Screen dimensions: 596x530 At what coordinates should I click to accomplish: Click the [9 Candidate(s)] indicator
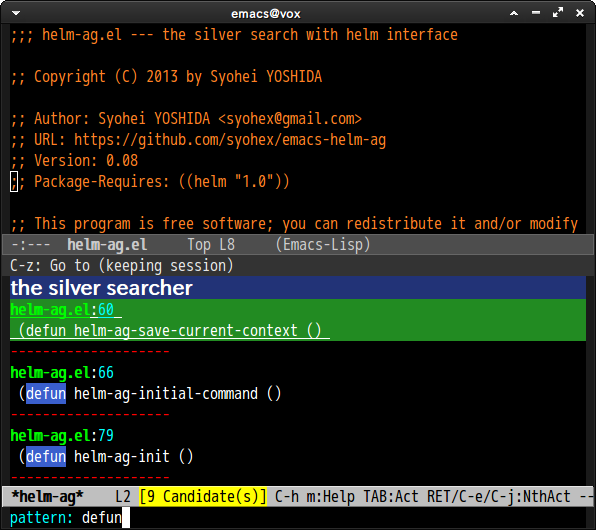pyautogui.click(x=203, y=497)
